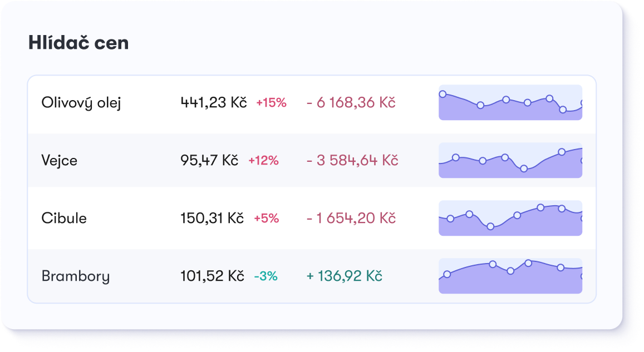Click the +5% price change badge
Screen dimensions: 644x352
tap(266, 218)
